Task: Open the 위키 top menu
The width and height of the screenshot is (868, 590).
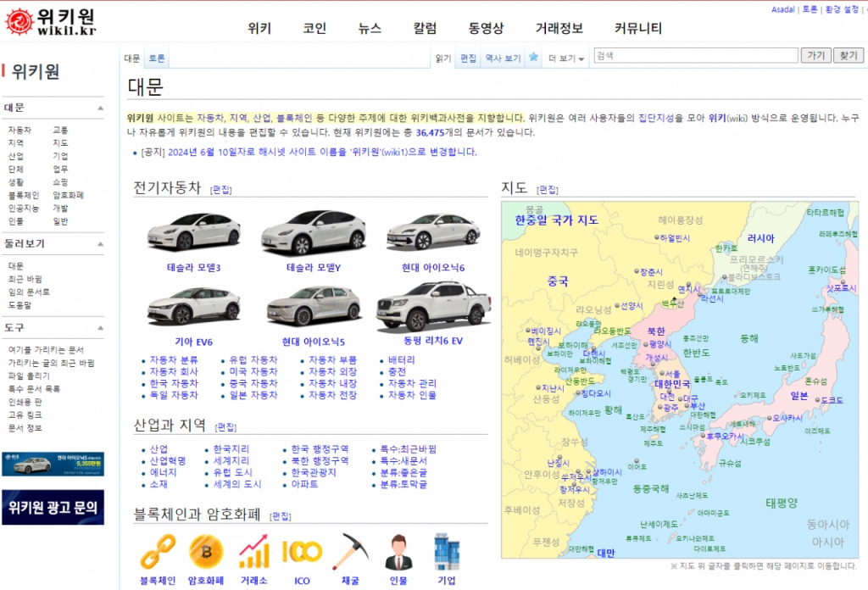Action: 259,28
